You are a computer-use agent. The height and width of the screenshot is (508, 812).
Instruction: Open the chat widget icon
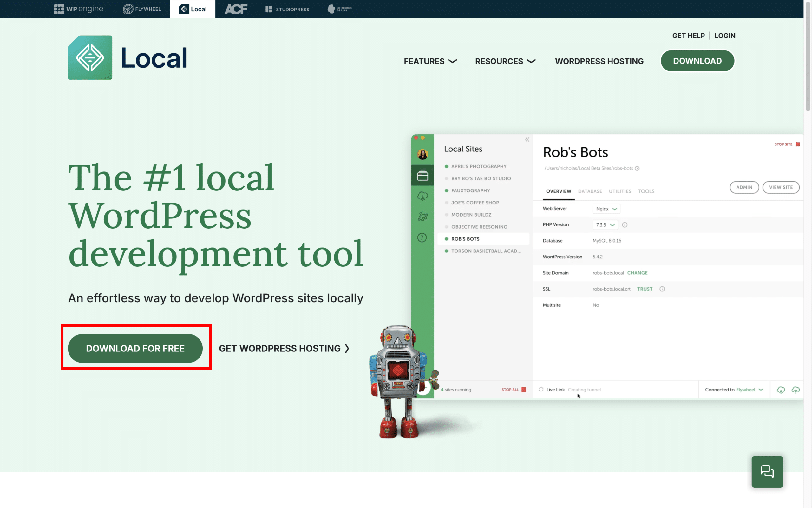(x=767, y=471)
